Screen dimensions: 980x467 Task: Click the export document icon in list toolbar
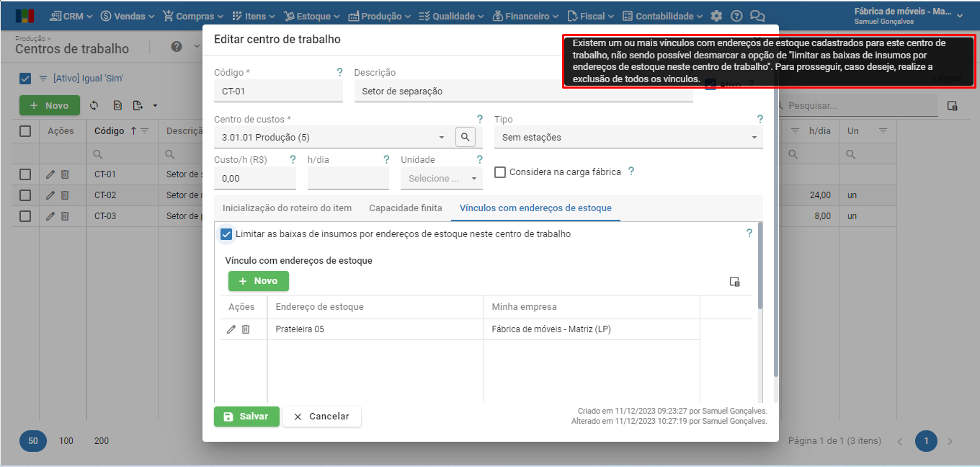click(x=138, y=105)
